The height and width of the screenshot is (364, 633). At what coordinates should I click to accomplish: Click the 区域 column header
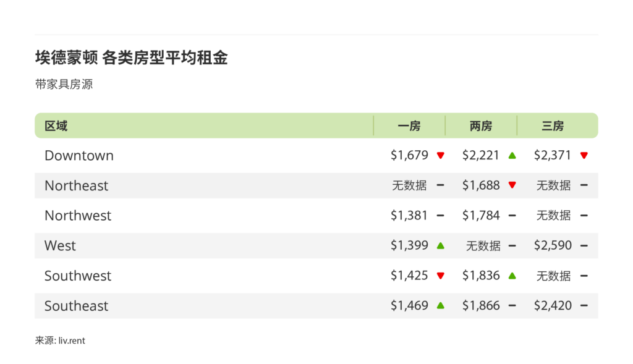coord(56,126)
